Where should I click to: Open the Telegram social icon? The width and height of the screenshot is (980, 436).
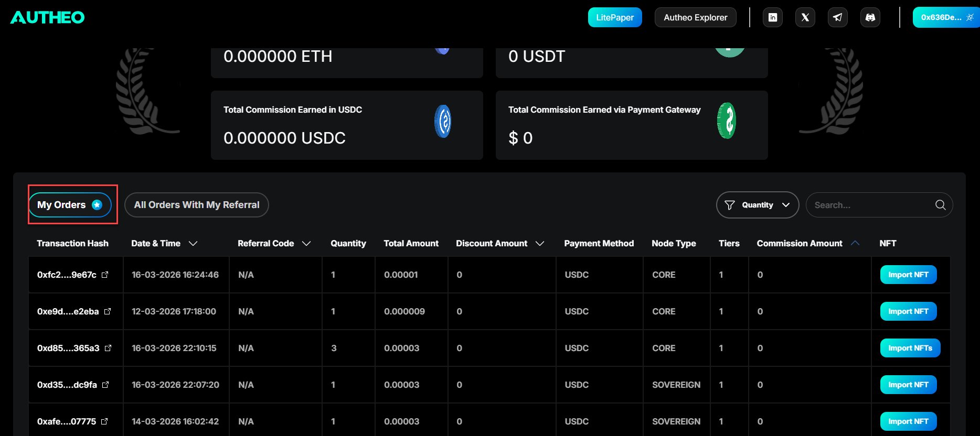pos(838,17)
